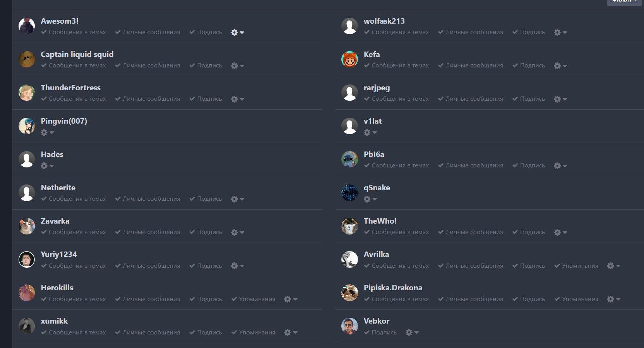Open the ThunderFortress profile link
This screenshot has width=644, height=348.
coord(71,88)
